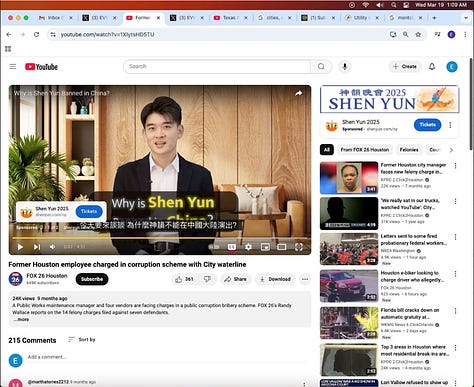Mute the video player volume
The width and height of the screenshot is (474, 387).
tap(53, 247)
